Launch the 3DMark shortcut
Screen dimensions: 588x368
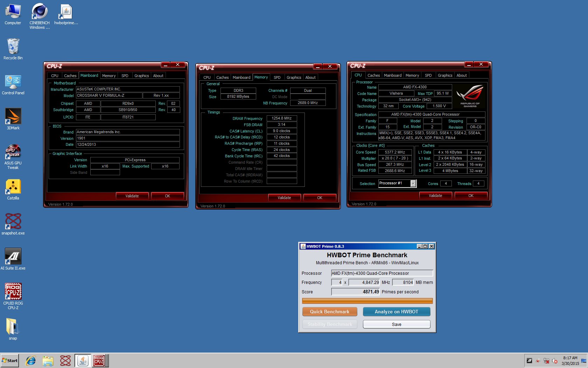13,119
